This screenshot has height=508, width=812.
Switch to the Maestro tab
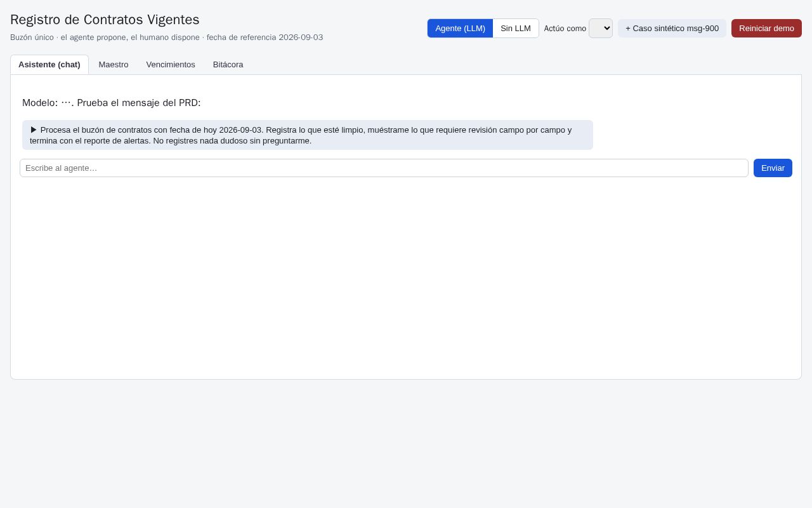pyautogui.click(x=114, y=65)
